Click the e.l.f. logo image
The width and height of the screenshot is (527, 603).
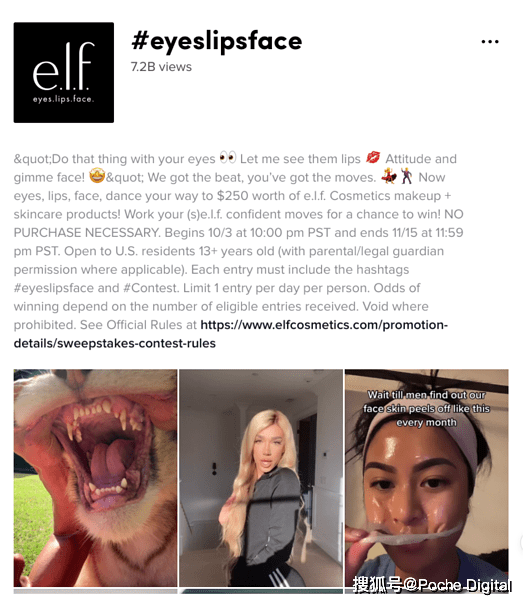[64, 73]
